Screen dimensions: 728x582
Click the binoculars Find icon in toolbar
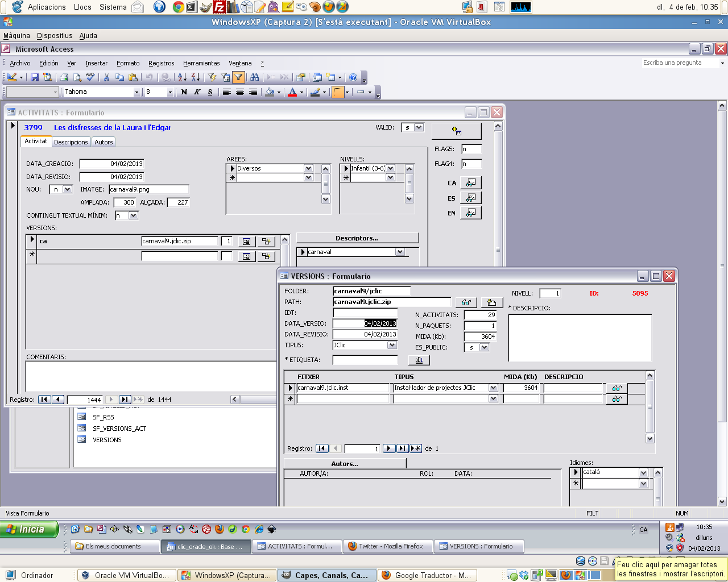(x=254, y=77)
